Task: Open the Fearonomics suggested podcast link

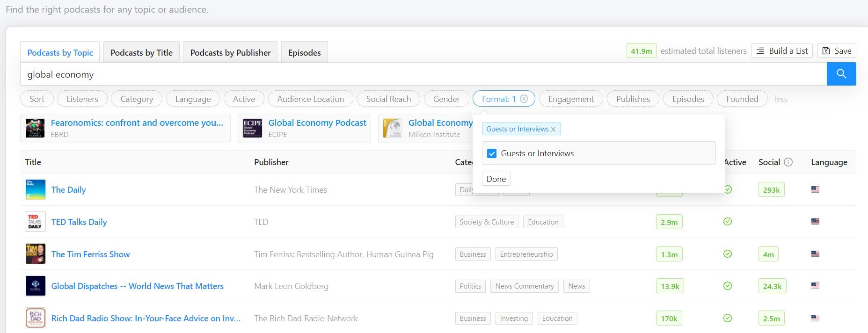Action: (x=137, y=123)
